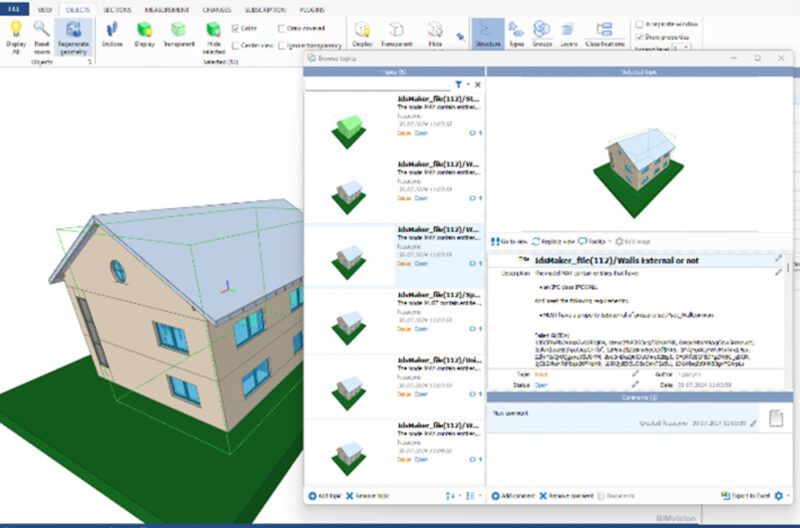
Task: Click Regenerate geometry in the Objects group
Action: (x=73, y=37)
